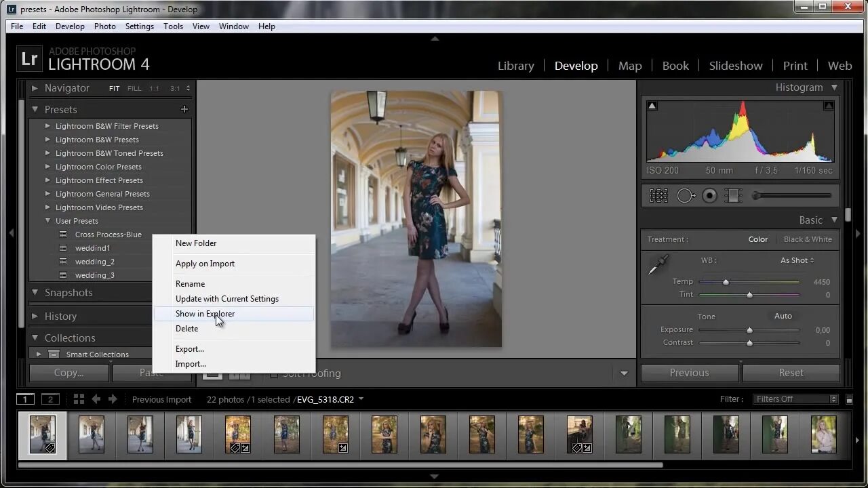Screen dimensions: 868x488
Task: Open the Filters Off dropdown
Action: click(795, 399)
